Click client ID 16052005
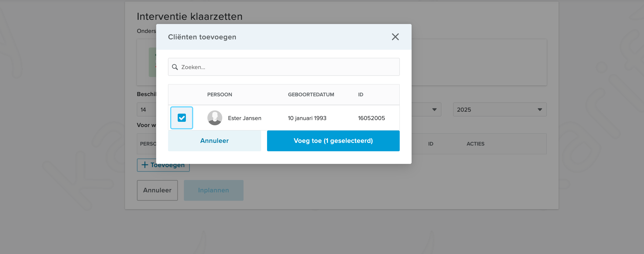This screenshot has width=644, height=254. coord(371,118)
